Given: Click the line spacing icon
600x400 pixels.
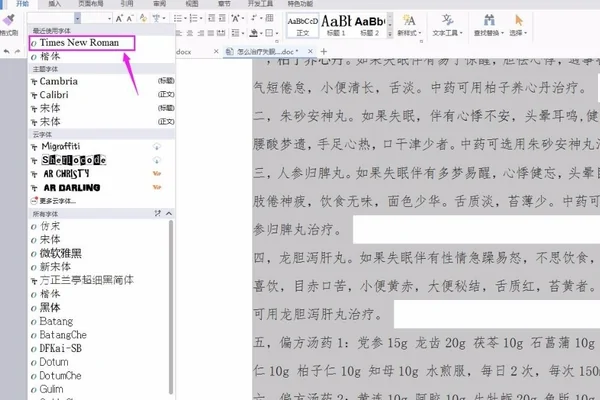Looking at the screenshot, I should (x=236, y=33).
